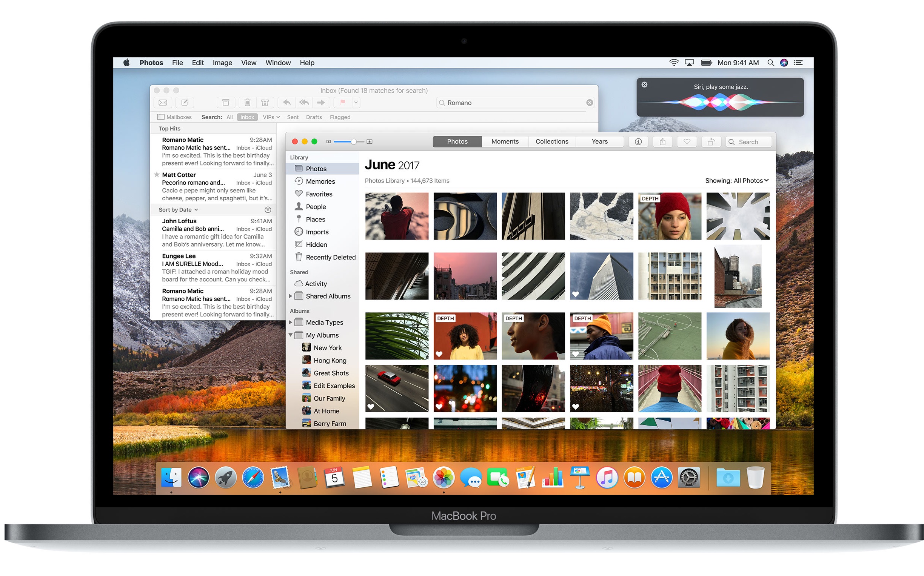Viewport: 924px width, 576px height.
Task: Open the info panel in Photos
Action: [x=638, y=141]
